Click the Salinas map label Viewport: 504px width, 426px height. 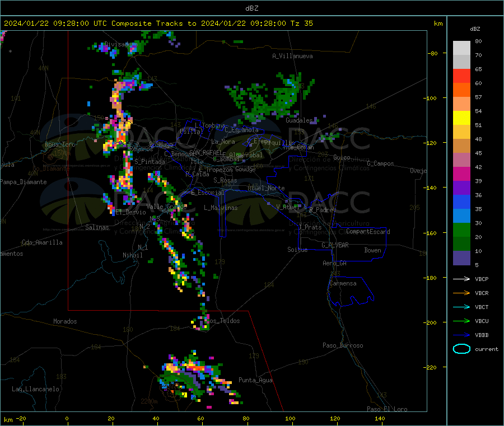coord(97,227)
